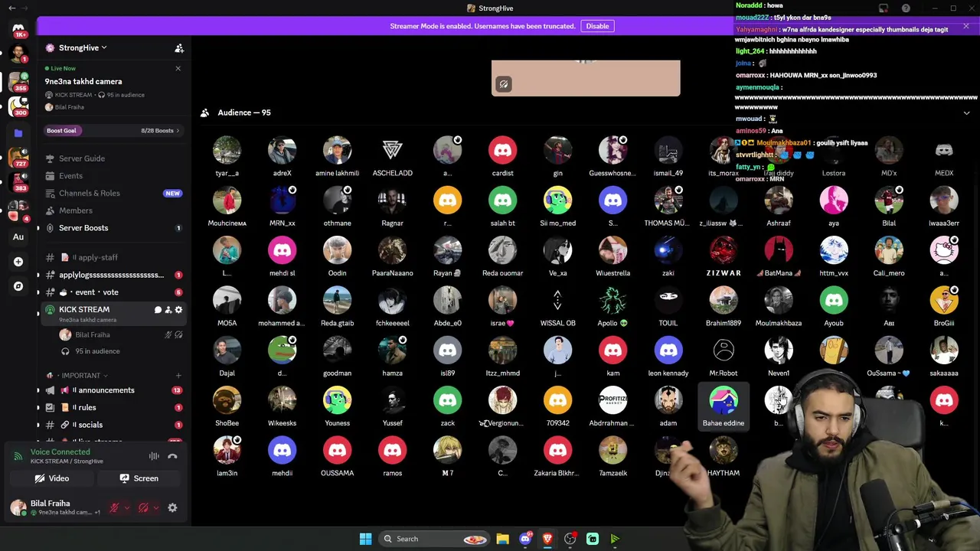Viewport: 980px width, 551px height.
Task: Select audience member Ragnar
Action: pyautogui.click(x=392, y=207)
